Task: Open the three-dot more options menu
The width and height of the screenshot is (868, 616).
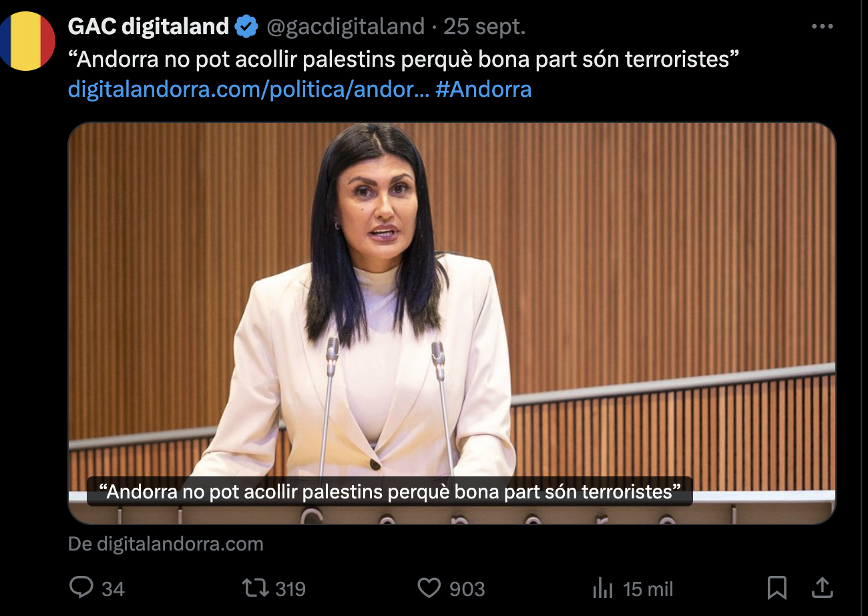Action: (x=822, y=27)
